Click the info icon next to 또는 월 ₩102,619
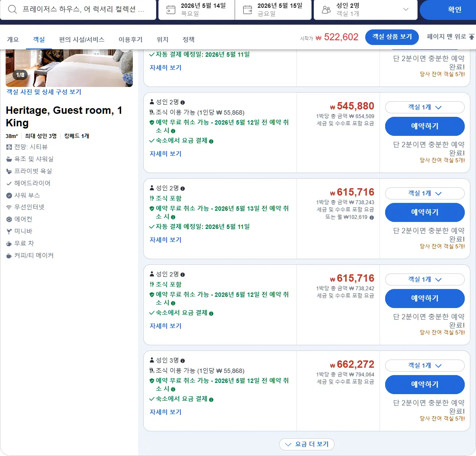Screen dimensions: 476x456 click(x=372, y=217)
